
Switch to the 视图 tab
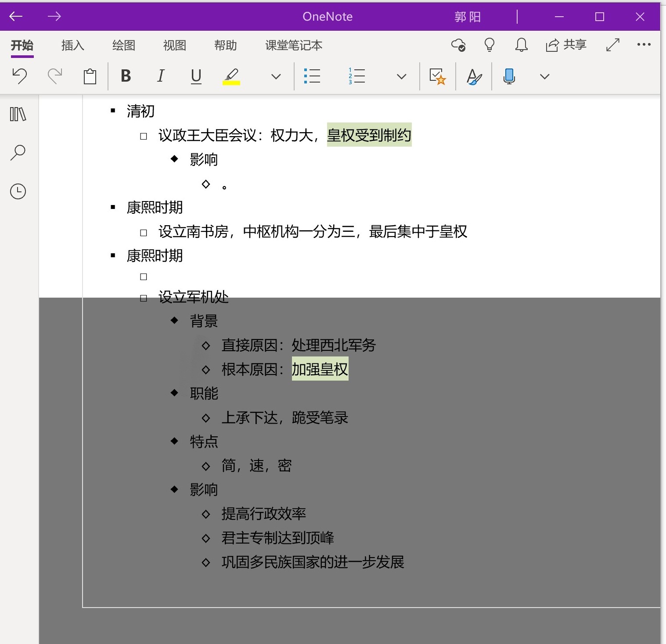[x=175, y=45]
